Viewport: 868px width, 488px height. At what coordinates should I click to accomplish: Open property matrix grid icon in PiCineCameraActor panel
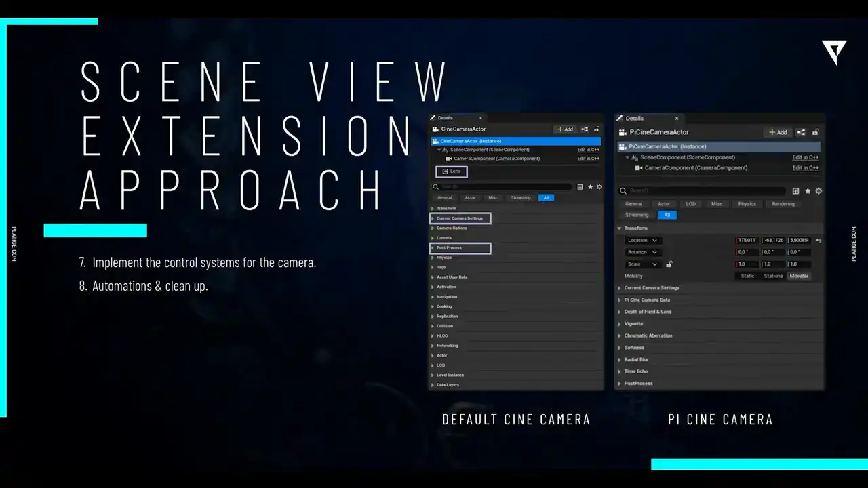click(795, 191)
